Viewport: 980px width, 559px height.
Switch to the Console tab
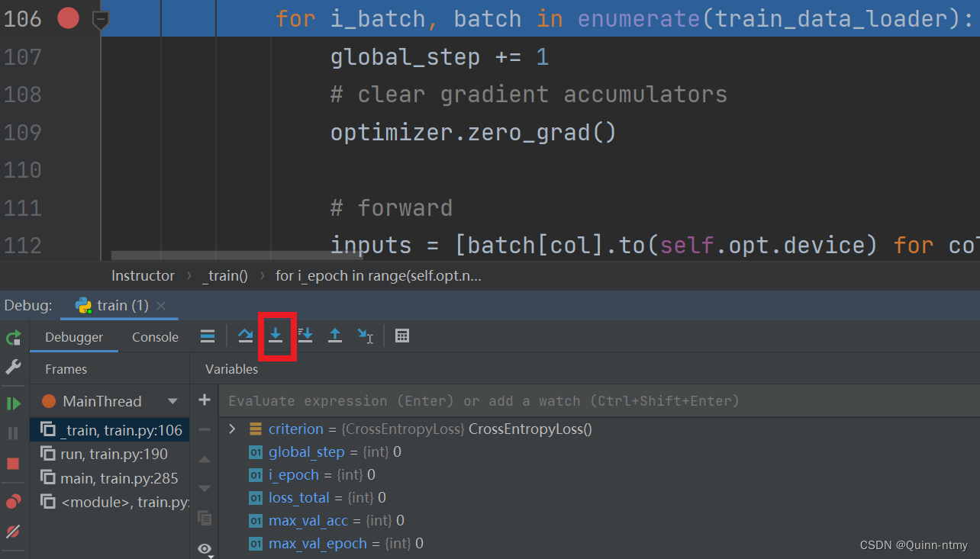(x=155, y=337)
